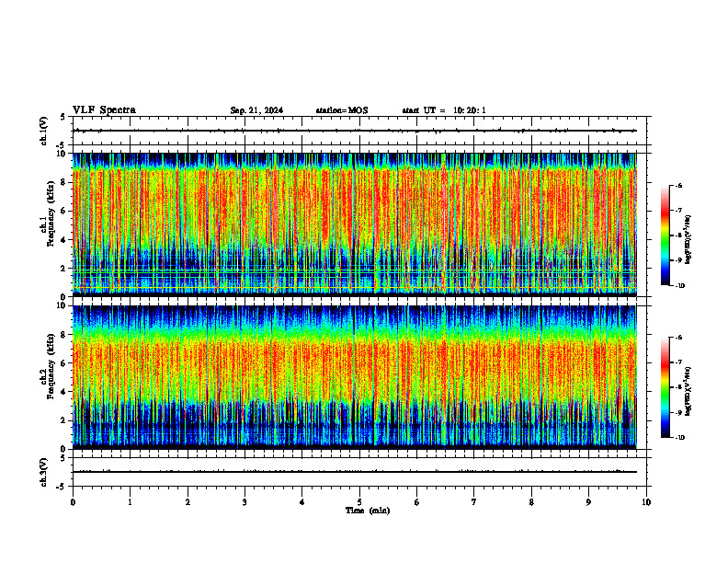Click the time axis tick label "1"
This screenshot has height=563, width=728.
click(x=130, y=502)
